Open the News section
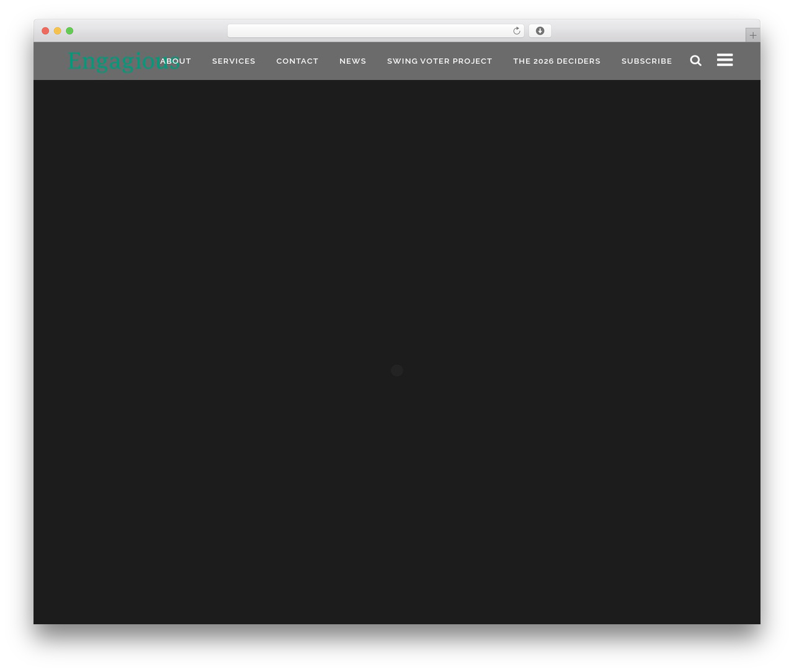The image size is (794, 672). point(353,61)
